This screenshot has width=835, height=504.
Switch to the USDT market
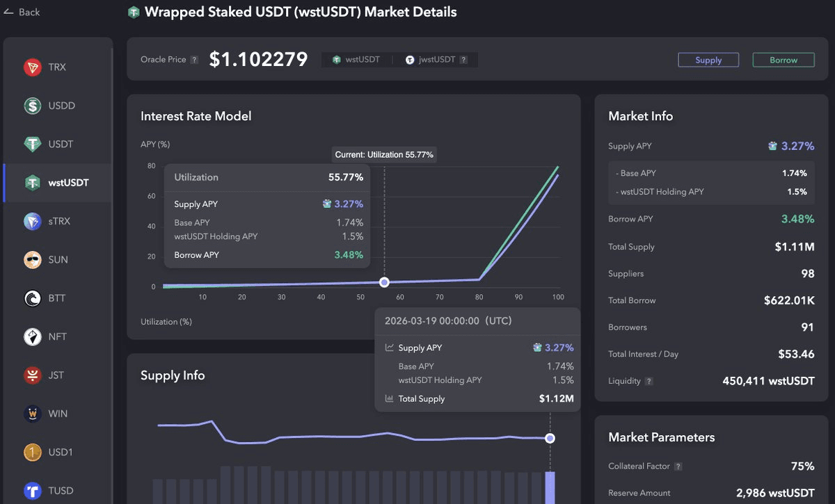tap(60, 145)
